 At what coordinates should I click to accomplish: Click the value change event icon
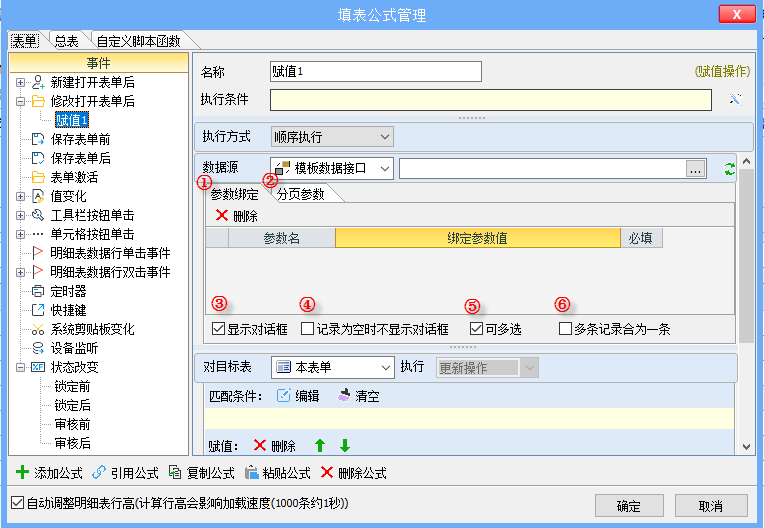pyautogui.click(x=38, y=196)
